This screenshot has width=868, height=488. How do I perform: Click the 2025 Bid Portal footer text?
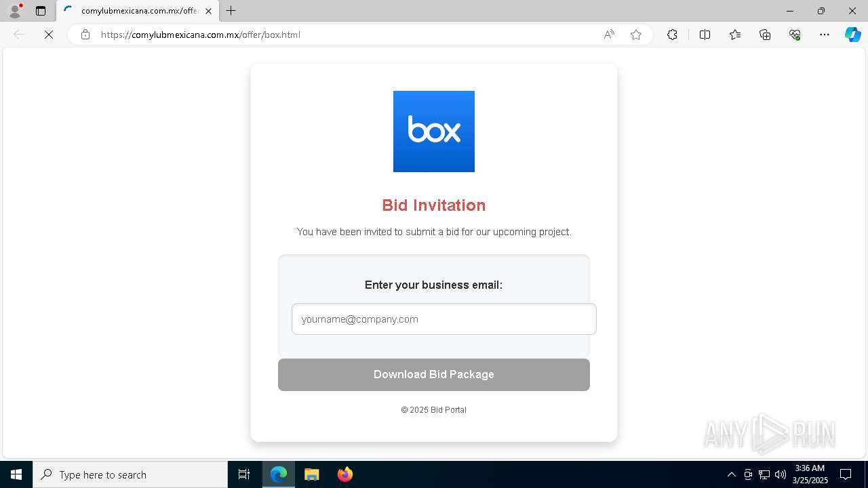click(434, 410)
